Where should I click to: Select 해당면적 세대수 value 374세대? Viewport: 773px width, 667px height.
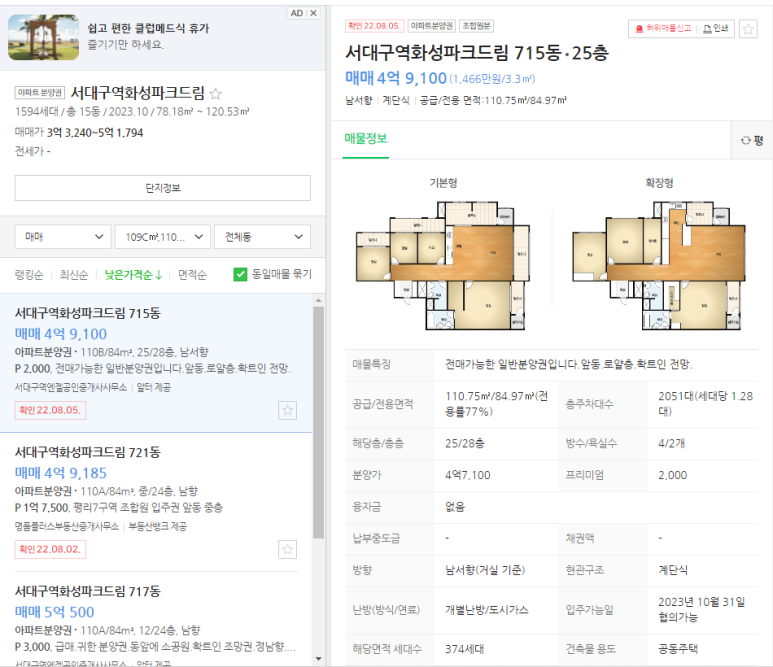click(x=464, y=649)
